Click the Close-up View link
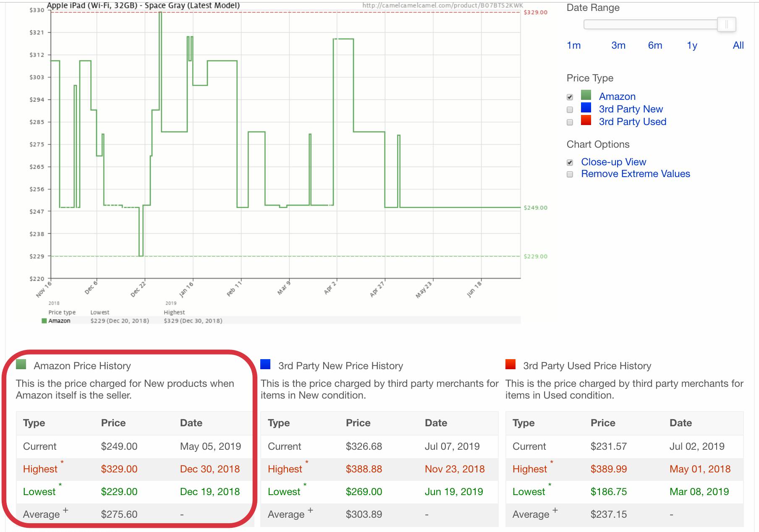The height and width of the screenshot is (532, 759). pos(613,162)
